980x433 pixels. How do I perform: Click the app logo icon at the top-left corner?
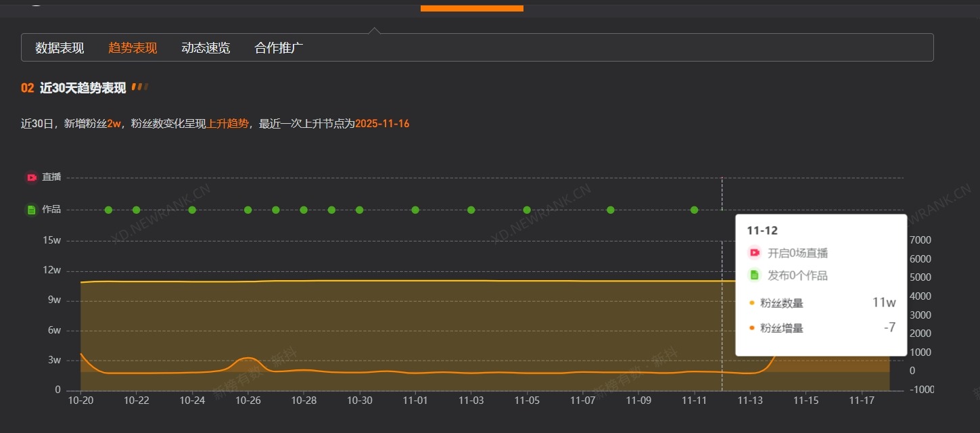tap(35, 3)
